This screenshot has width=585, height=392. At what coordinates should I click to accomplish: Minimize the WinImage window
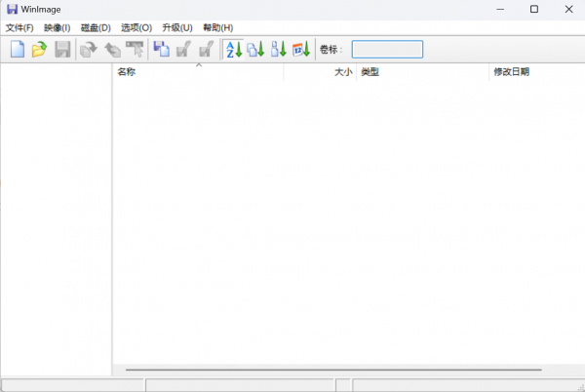(x=500, y=10)
